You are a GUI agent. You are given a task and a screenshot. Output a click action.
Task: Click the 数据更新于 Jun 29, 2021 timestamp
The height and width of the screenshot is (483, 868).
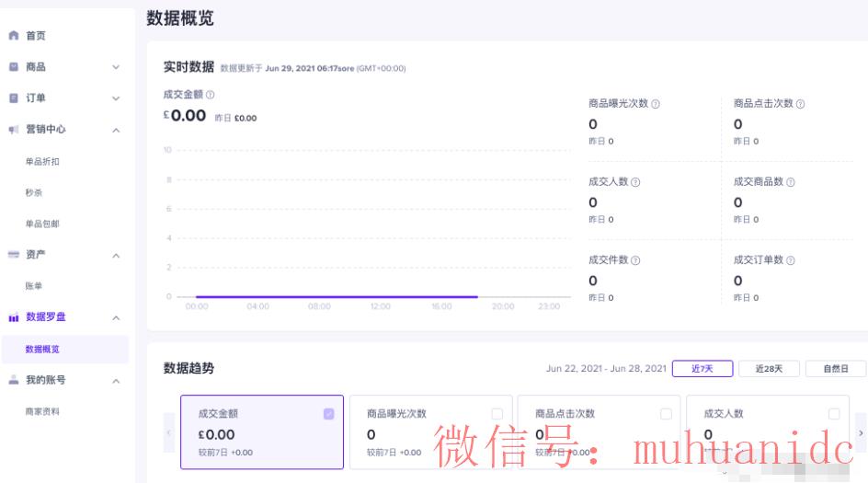[313, 68]
